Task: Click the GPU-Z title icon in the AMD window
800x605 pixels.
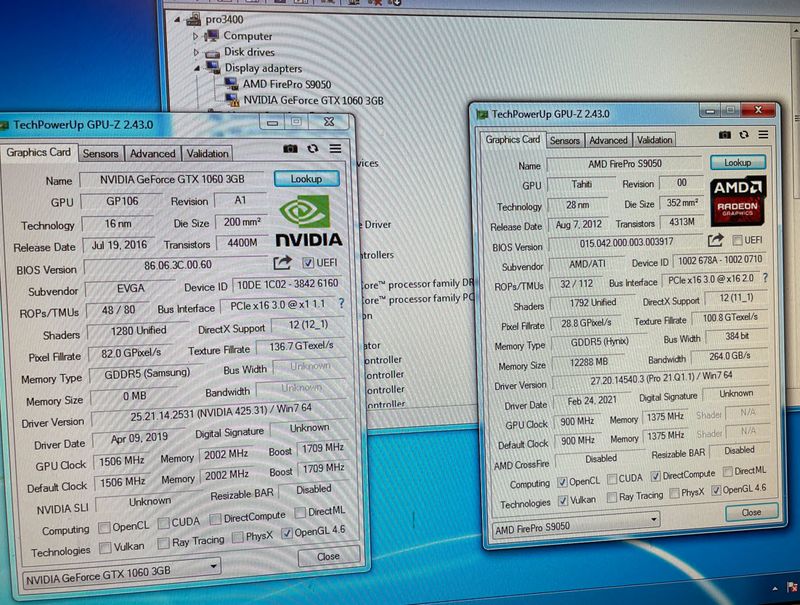Action: click(x=482, y=114)
